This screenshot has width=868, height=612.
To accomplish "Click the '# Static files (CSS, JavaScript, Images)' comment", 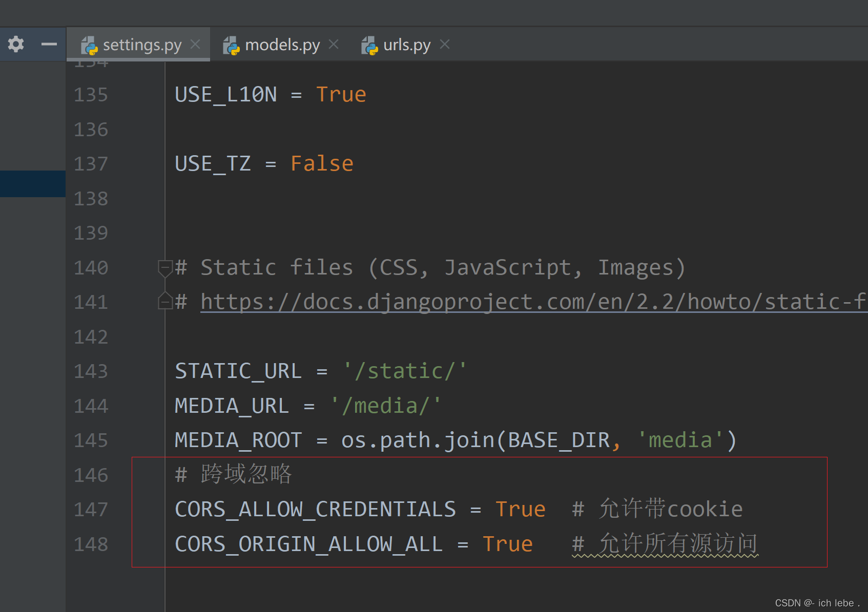I will click(x=430, y=268).
